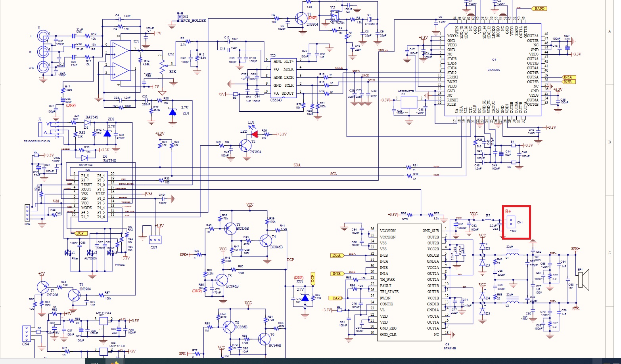This screenshot has height=364, width=621.
Task: Select the blue zener diode ZD1
Action: pos(172,112)
